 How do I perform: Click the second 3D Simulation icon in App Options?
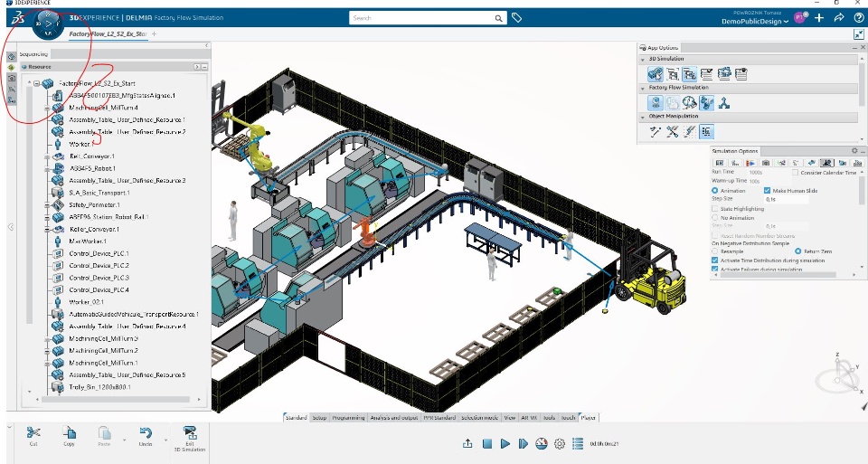point(673,73)
